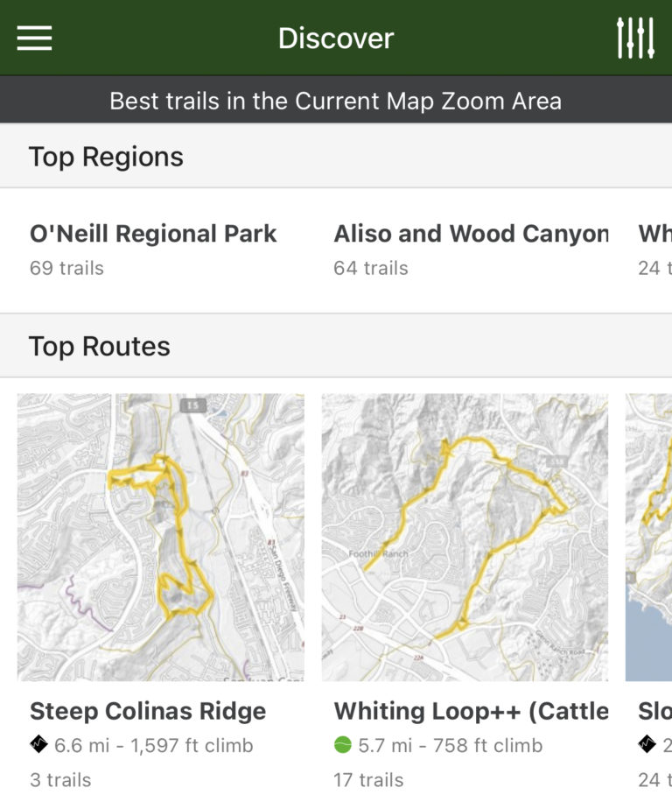Click 64 trails under Aliso and Wood Canyon
This screenshot has width=672, height=809.
pos(370,268)
